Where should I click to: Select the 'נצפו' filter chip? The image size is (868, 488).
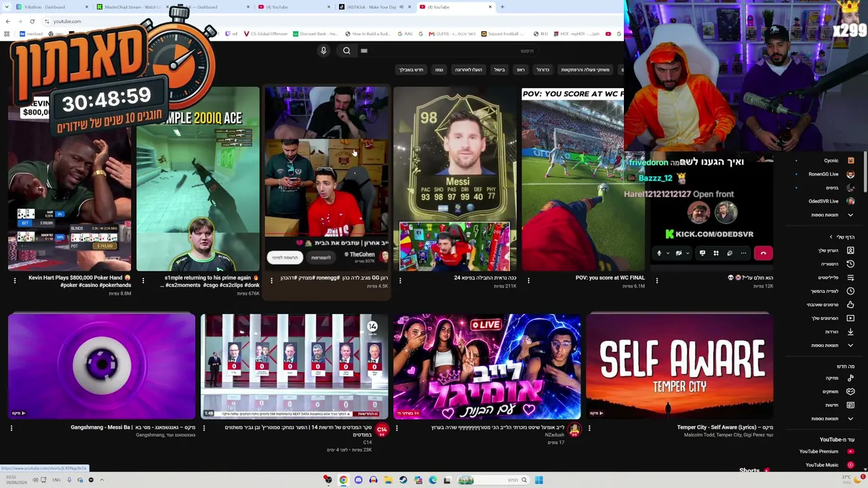[x=439, y=70]
